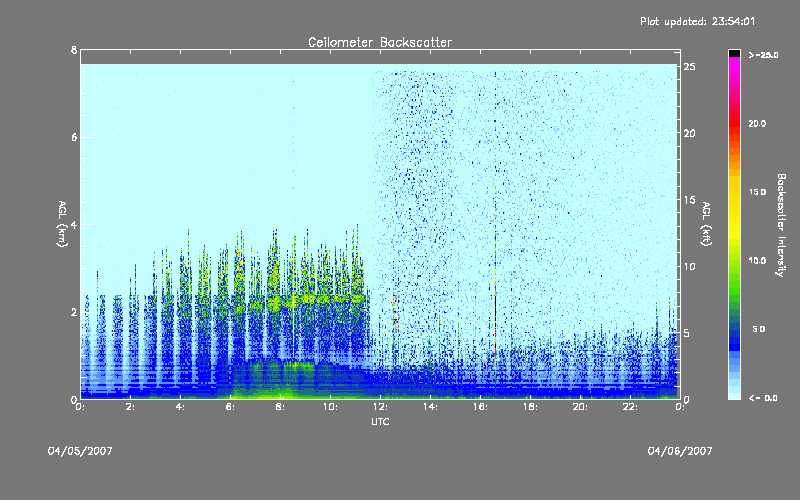The image size is (800, 500).
Task: Click the red colorbar region near 20.0
Action: pos(734,122)
